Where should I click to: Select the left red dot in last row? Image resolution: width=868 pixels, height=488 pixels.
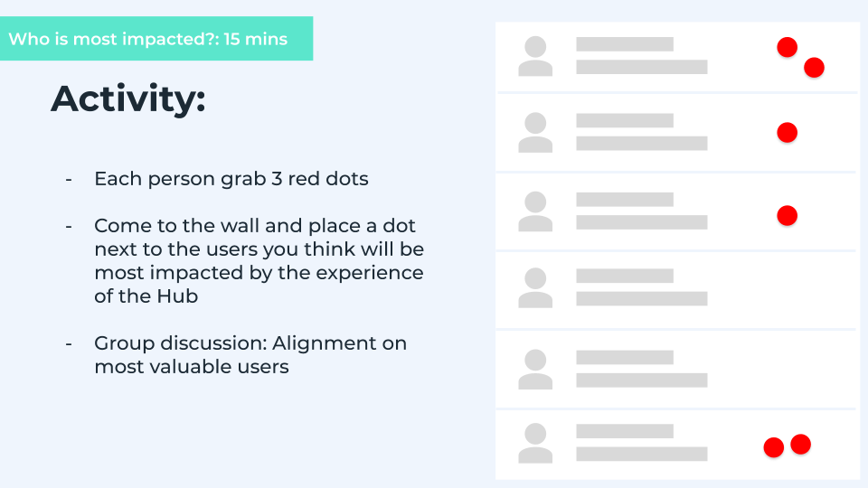[773, 447]
